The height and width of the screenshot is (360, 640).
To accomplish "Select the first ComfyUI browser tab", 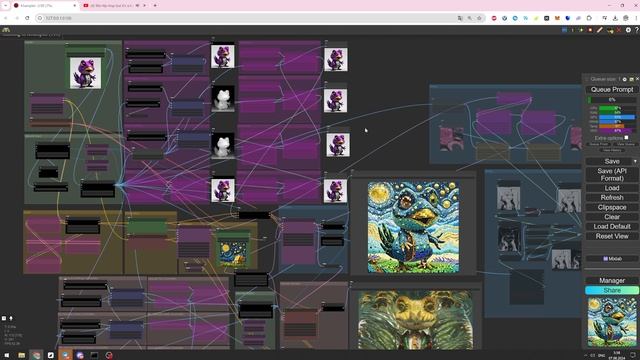I will click(x=44, y=6).
